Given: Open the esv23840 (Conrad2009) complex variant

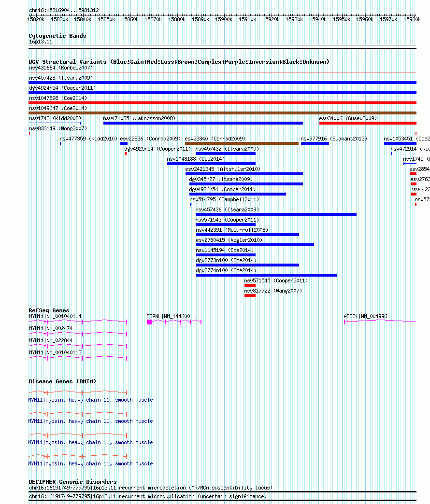Looking at the screenshot, I should coord(242,143).
